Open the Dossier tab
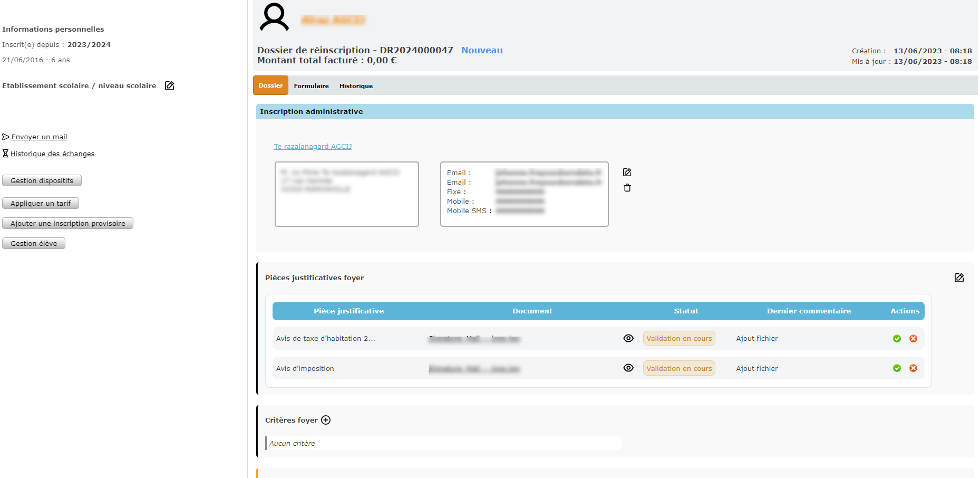This screenshot has height=478, width=980. [270, 85]
